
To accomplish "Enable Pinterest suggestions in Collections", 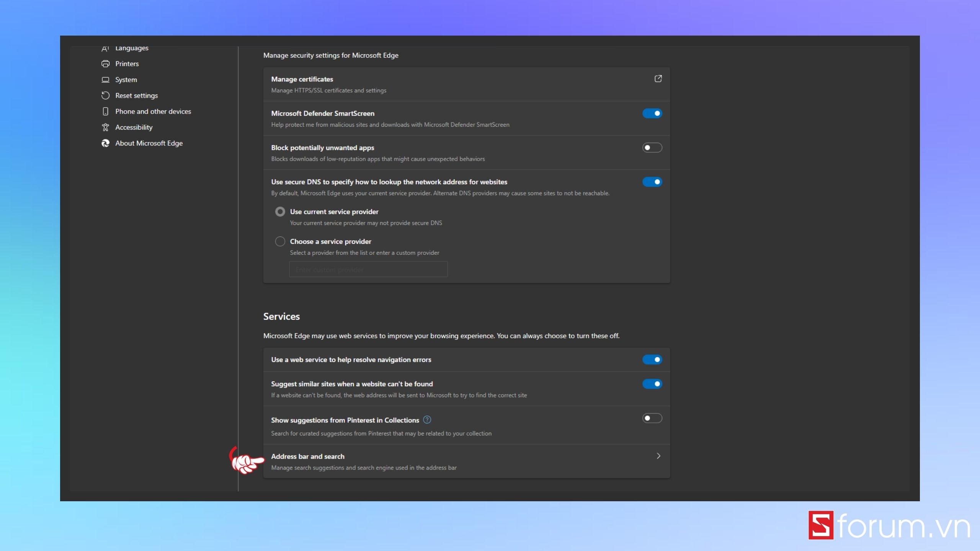I will tap(652, 418).
